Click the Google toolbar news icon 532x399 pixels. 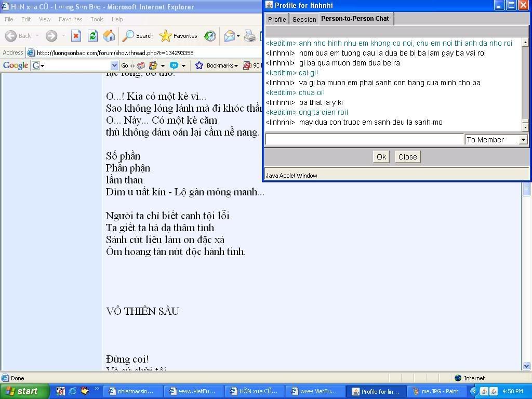coord(141,65)
